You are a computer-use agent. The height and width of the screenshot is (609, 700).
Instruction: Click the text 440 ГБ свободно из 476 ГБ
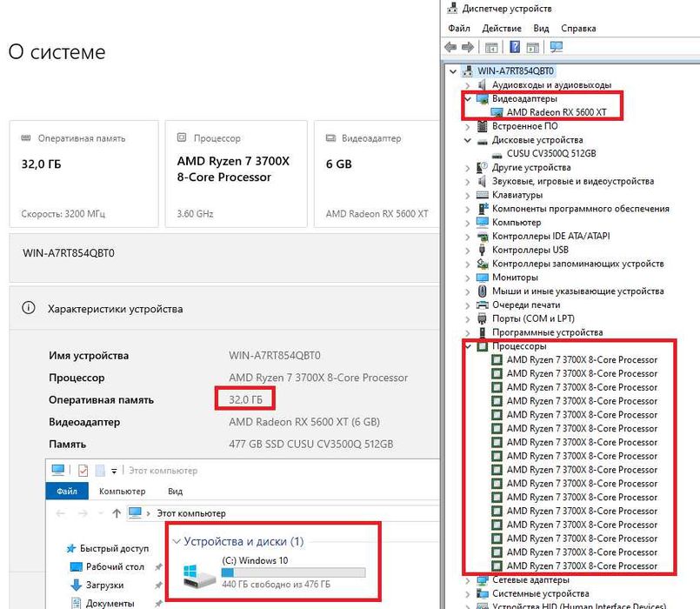click(276, 584)
